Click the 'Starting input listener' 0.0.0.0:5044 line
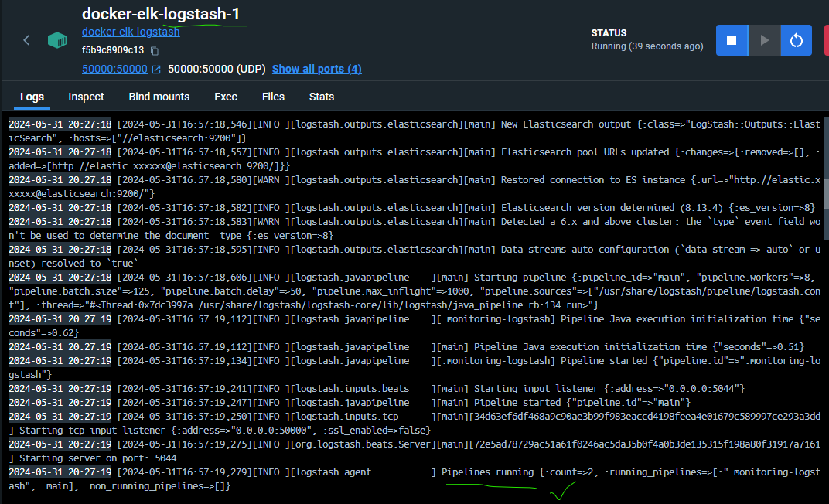 377,389
